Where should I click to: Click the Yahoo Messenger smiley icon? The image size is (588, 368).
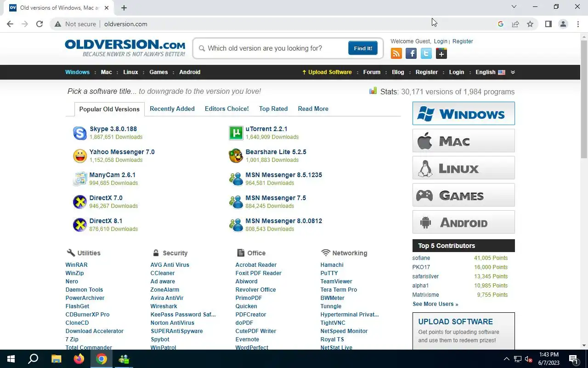[x=79, y=156]
